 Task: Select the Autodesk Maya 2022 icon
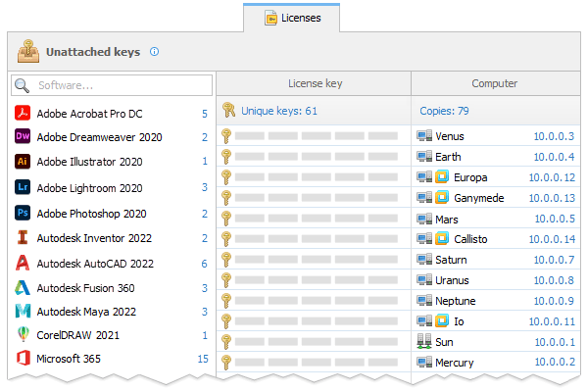pos(23,311)
